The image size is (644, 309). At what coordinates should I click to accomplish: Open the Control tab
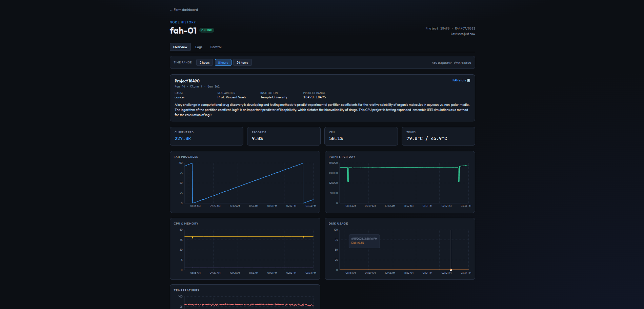216,47
